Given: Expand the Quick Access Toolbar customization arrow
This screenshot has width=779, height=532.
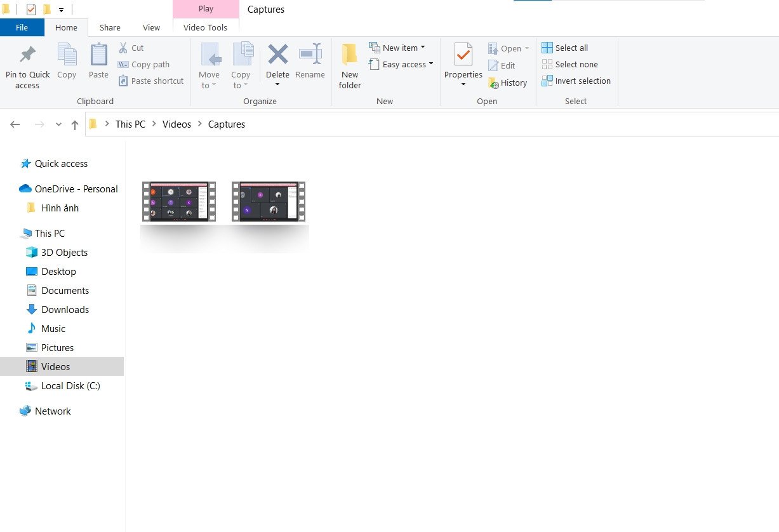Looking at the screenshot, I should pos(61,9).
